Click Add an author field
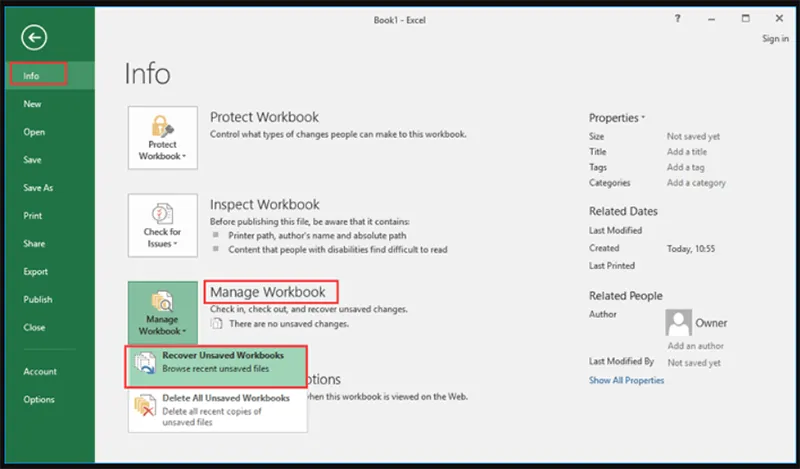Image resolution: width=800 pixels, height=469 pixels. [695, 345]
